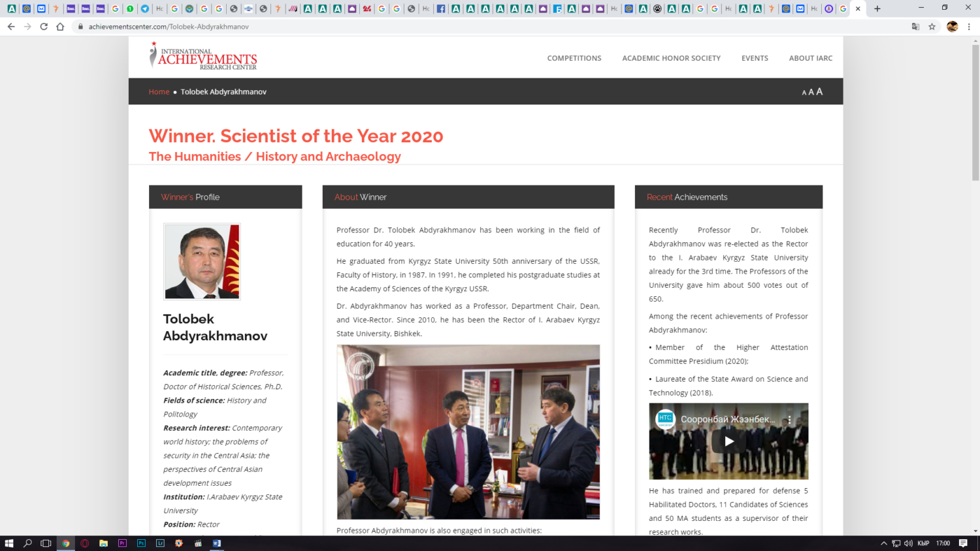Open the Chrome three-dot menu
The height and width of the screenshot is (551, 980).
point(969,27)
